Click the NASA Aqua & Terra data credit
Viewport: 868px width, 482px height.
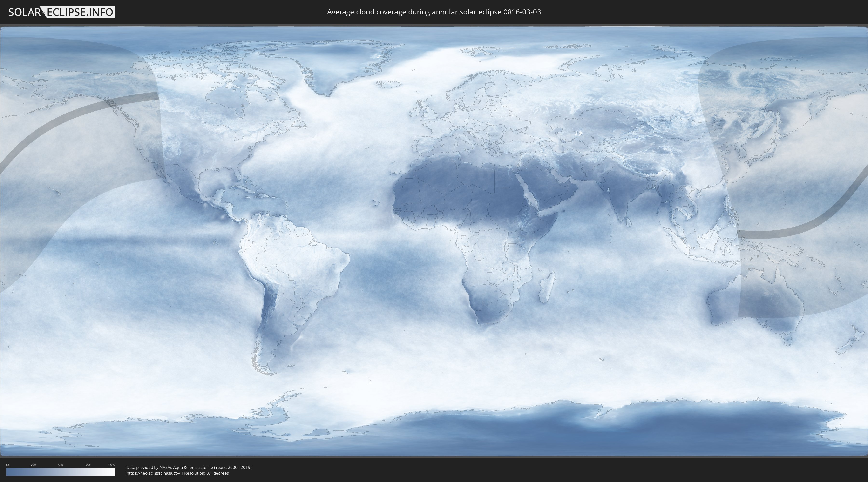(189, 467)
